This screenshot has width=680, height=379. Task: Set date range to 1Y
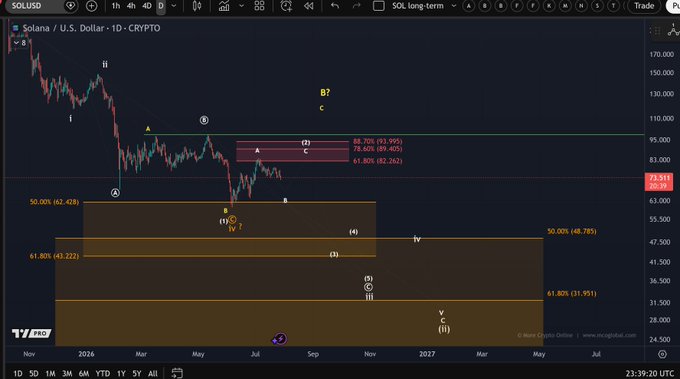click(121, 373)
